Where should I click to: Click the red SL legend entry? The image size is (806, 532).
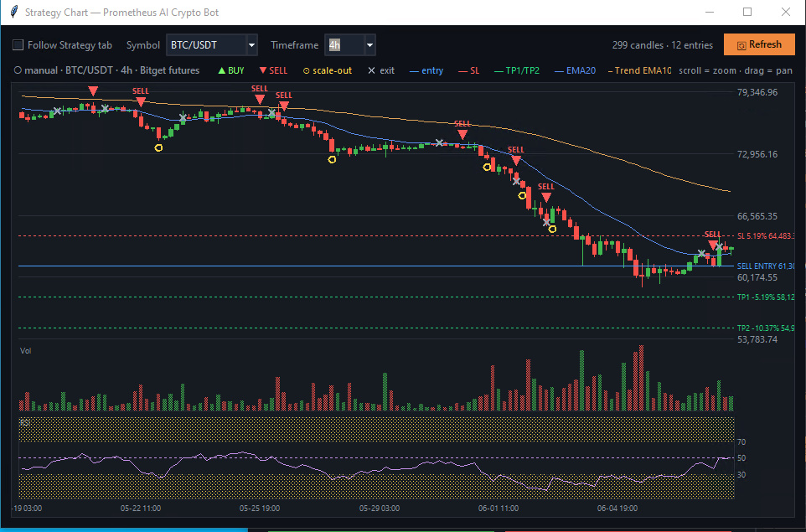click(469, 71)
